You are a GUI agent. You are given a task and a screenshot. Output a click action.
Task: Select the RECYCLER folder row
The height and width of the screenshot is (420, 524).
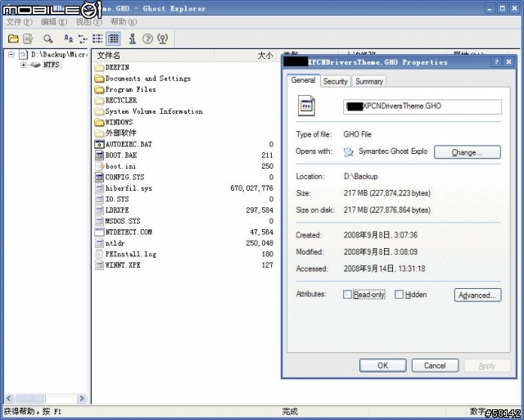[x=115, y=101]
